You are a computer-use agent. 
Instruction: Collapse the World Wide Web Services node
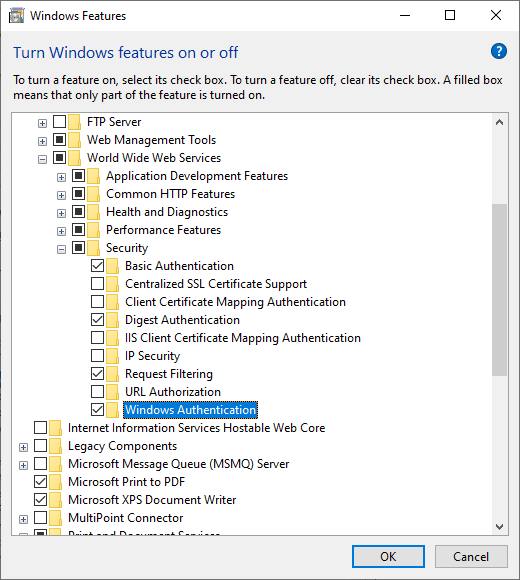[x=43, y=159]
